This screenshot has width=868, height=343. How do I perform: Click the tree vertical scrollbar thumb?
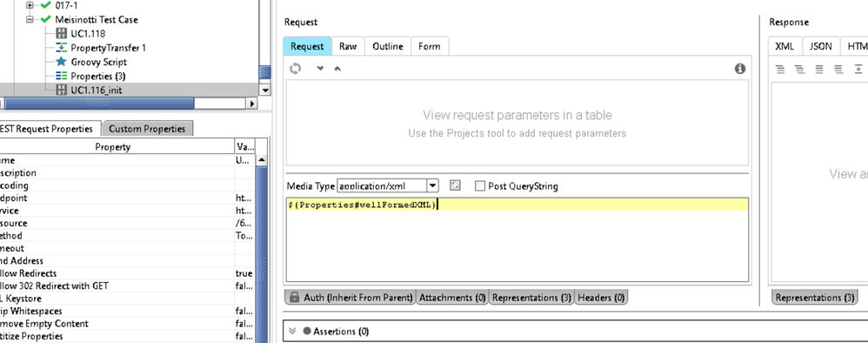[x=264, y=72]
